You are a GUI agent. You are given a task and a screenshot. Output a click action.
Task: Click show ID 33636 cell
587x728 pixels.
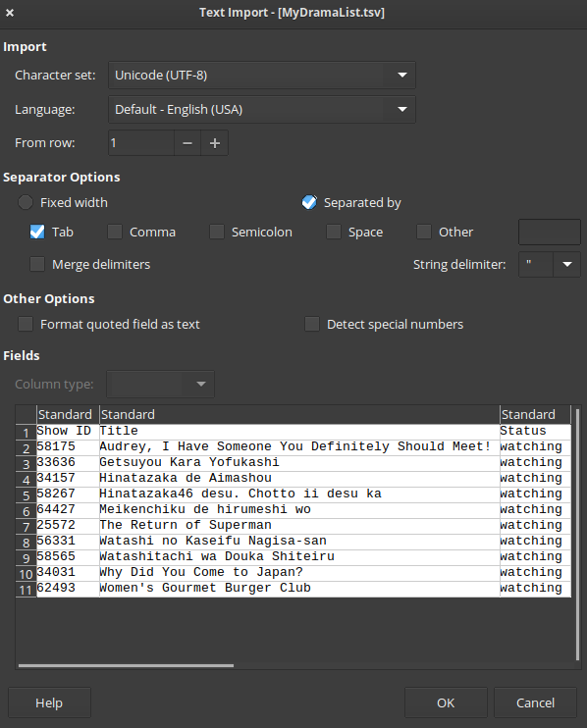[68, 462]
